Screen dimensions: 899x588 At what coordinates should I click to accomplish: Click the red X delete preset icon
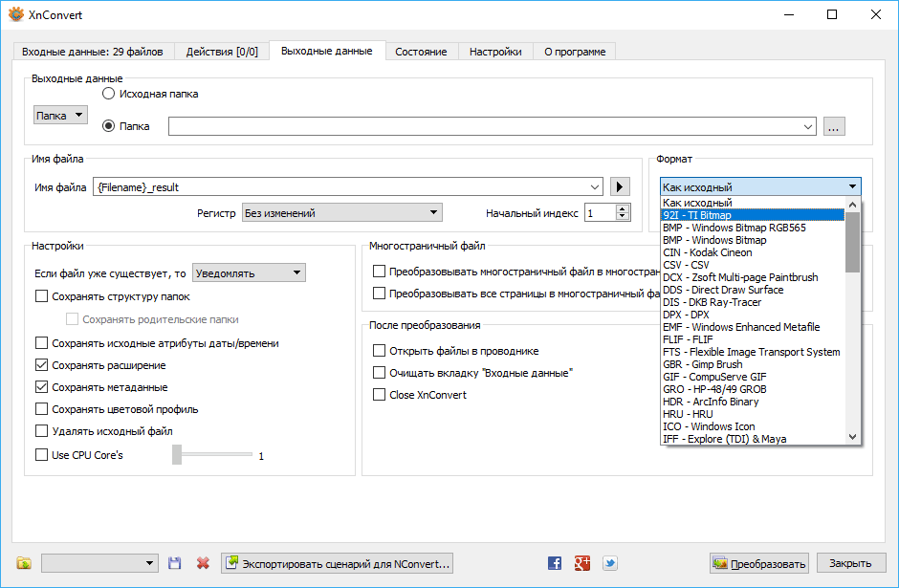click(x=203, y=563)
